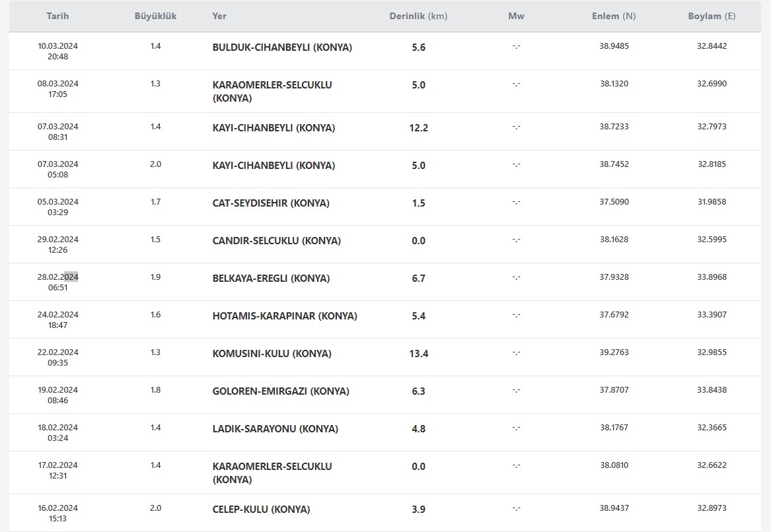Click the CELEP-KULU (KONYA) location
Screen dimensions: 771x532
click(261, 510)
